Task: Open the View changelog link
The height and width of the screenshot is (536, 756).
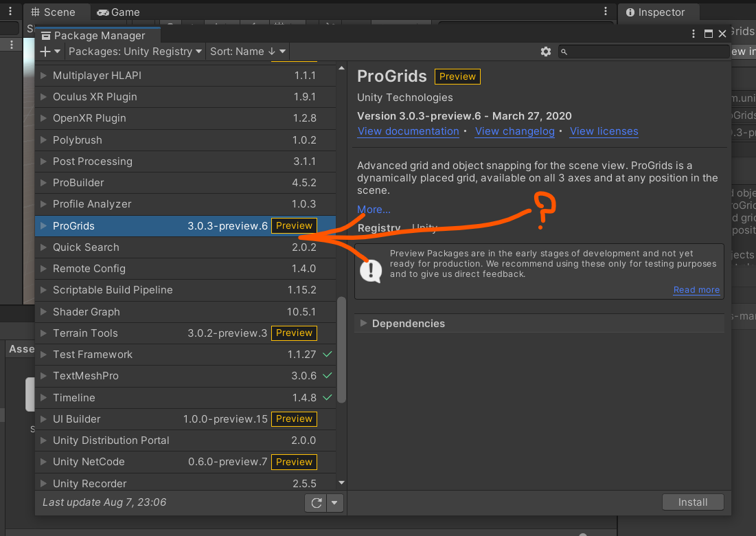Action: pyautogui.click(x=514, y=131)
